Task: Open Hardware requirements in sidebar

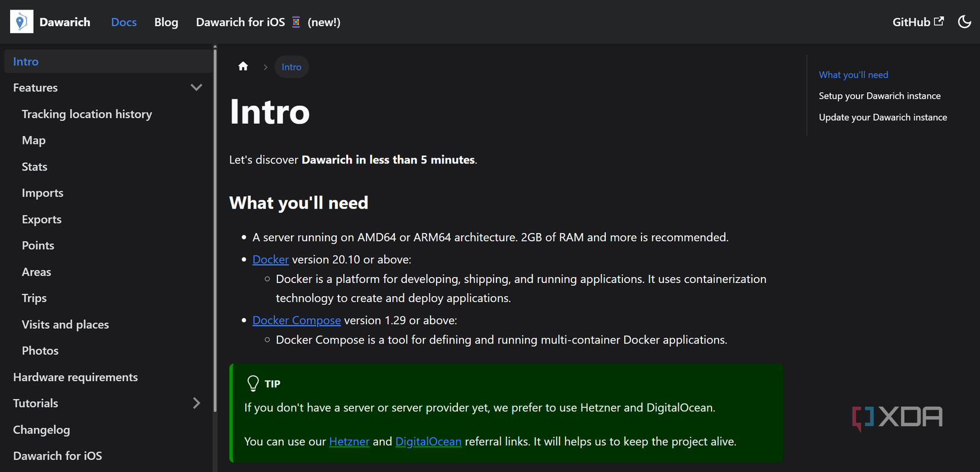Action: point(75,377)
